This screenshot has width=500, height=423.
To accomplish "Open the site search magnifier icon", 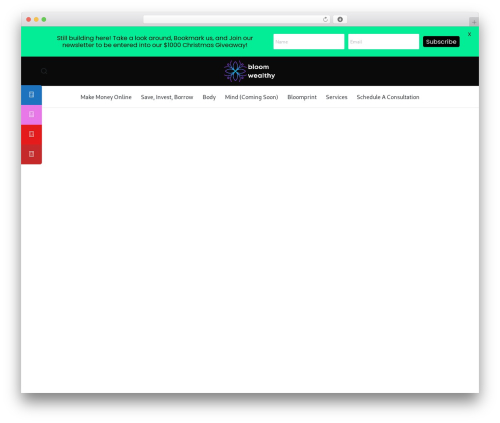I will [44, 71].
